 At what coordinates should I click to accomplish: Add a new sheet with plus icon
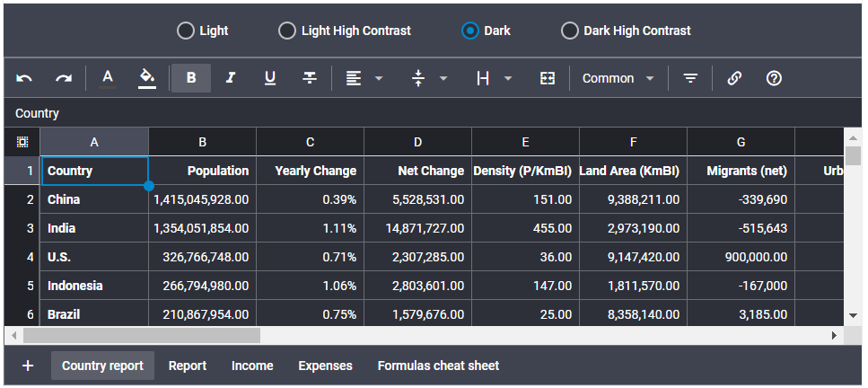(x=28, y=366)
